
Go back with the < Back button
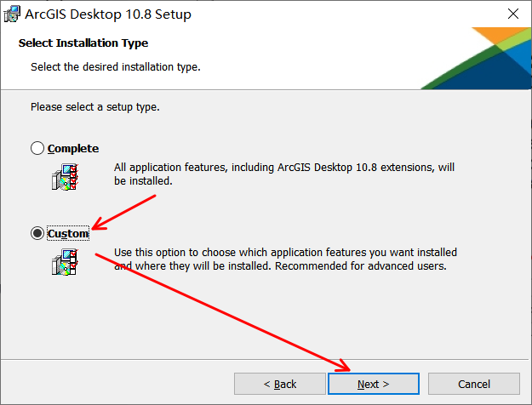pos(279,384)
